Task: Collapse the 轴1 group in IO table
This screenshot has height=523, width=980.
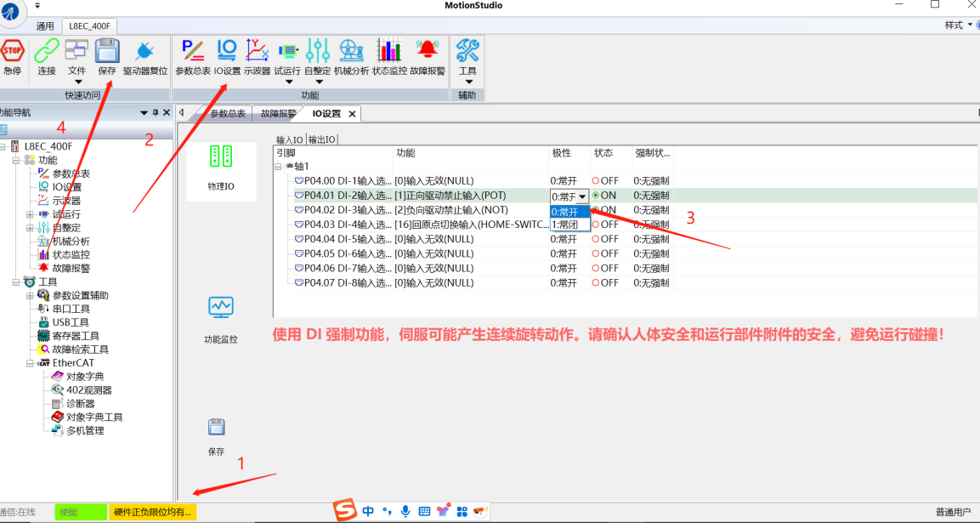Action: 278,167
